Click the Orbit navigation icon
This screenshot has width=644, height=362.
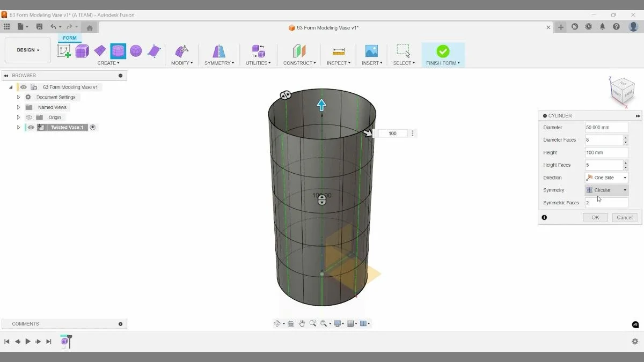(x=277, y=323)
